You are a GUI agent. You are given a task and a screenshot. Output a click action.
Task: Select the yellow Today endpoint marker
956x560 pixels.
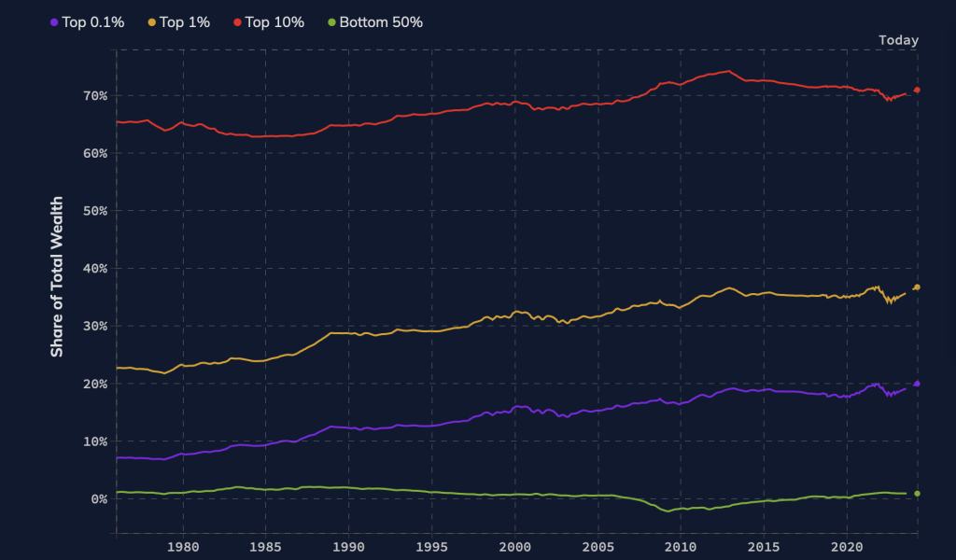[917, 287]
